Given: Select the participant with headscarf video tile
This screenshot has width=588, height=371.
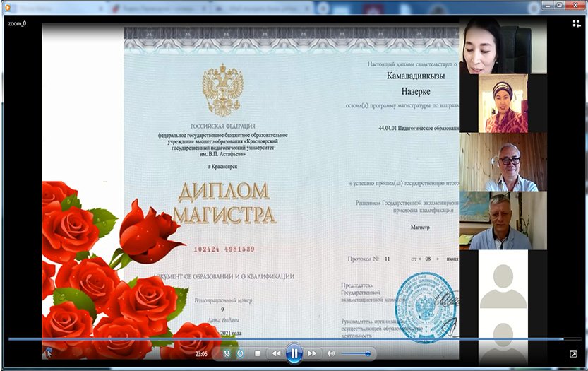Looking at the screenshot, I should 503,103.
